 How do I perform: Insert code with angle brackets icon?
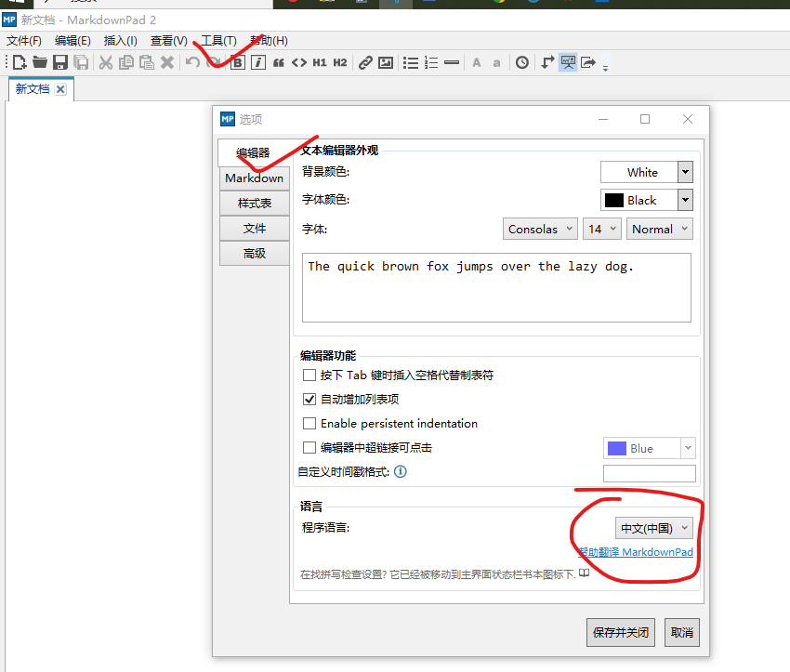(299, 62)
